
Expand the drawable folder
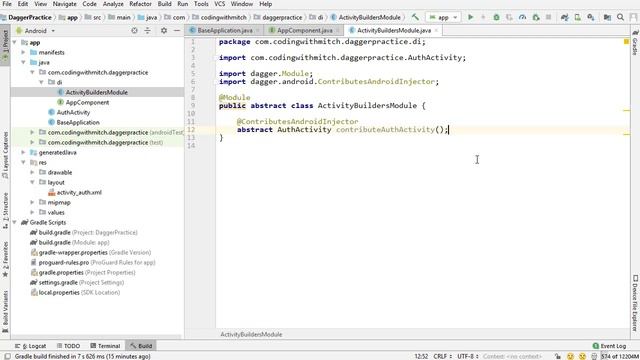(x=32, y=172)
